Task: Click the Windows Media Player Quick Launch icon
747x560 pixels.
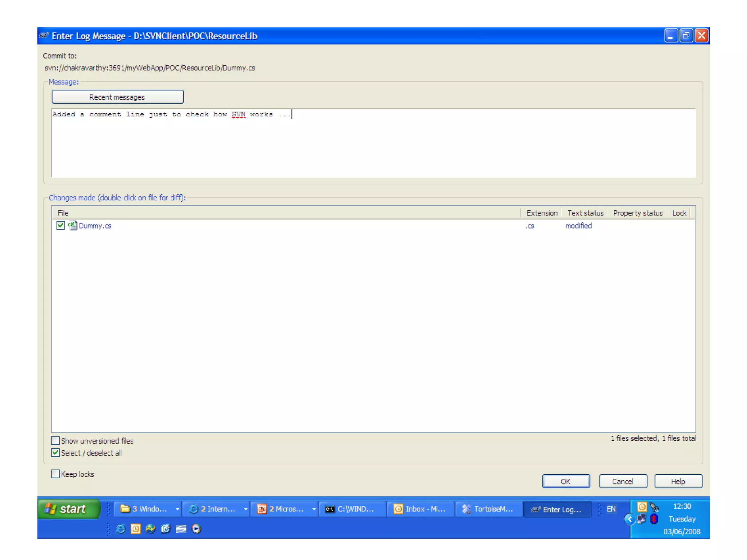Action: click(196, 529)
